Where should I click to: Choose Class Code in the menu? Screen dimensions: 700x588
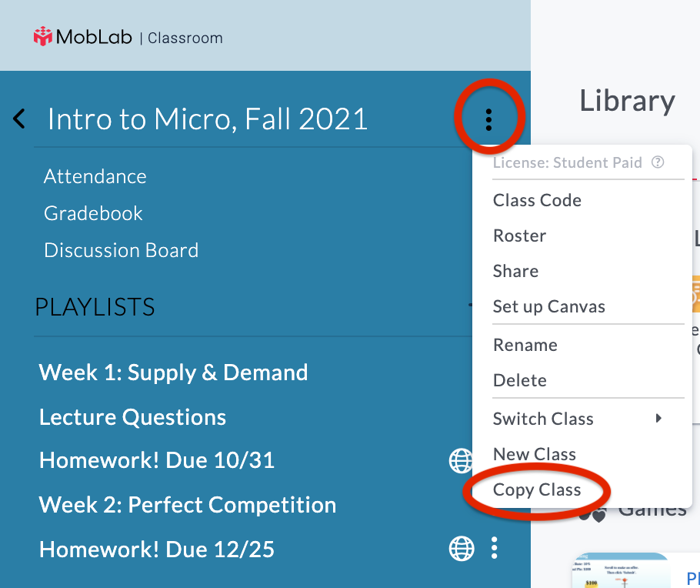pyautogui.click(x=537, y=200)
